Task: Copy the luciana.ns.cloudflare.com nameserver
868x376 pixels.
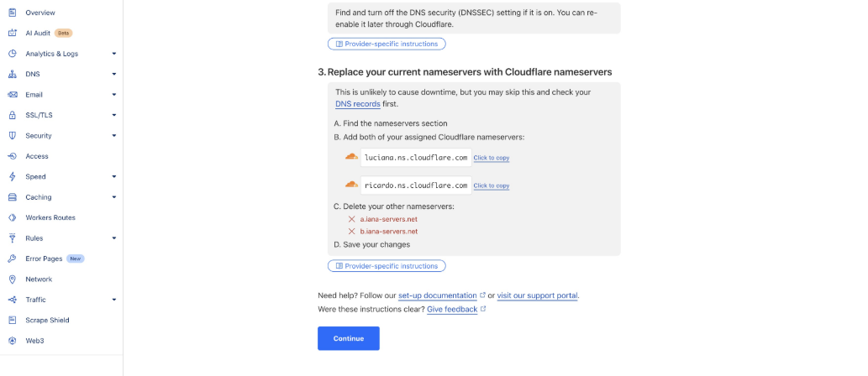Action: pyautogui.click(x=491, y=158)
